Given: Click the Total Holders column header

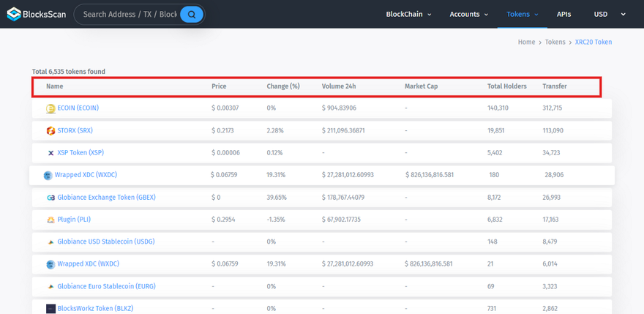Looking at the screenshot, I should [506, 86].
